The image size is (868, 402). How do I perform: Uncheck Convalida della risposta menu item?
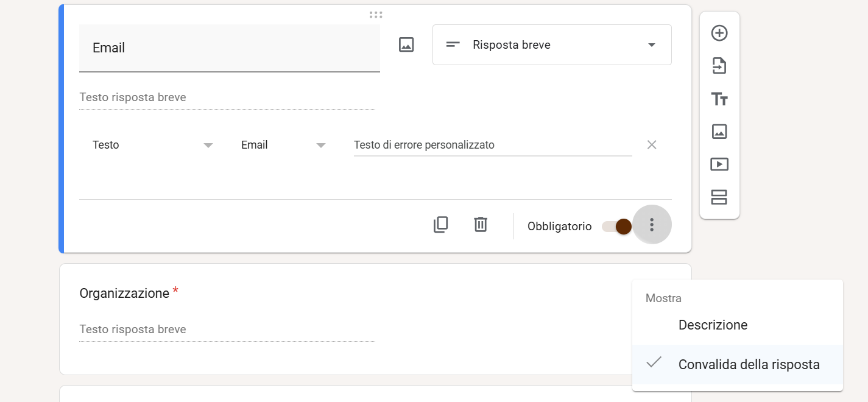click(x=738, y=364)
